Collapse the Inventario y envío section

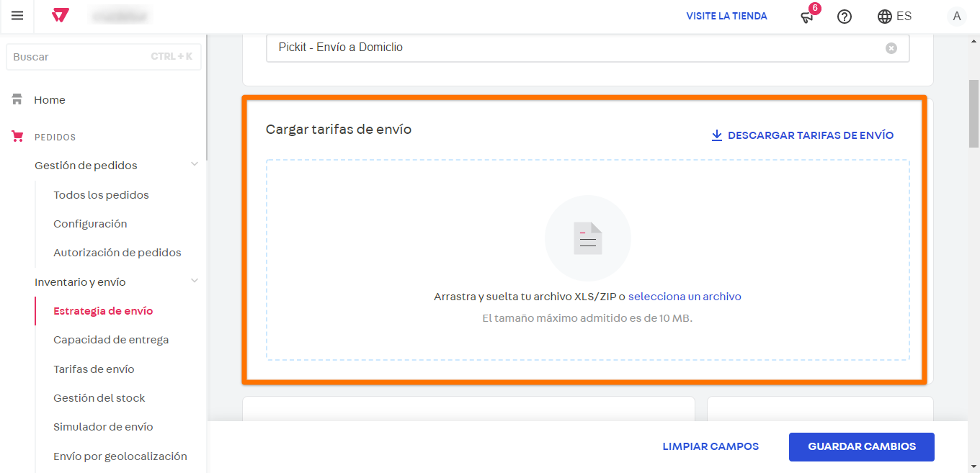point(194,281)
